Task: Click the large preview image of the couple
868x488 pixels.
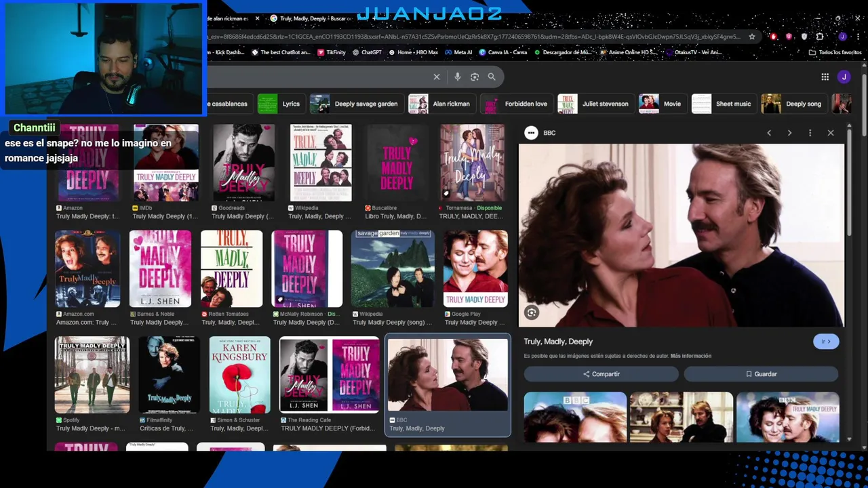Action: pyautogui.click(x=682, y=235)
